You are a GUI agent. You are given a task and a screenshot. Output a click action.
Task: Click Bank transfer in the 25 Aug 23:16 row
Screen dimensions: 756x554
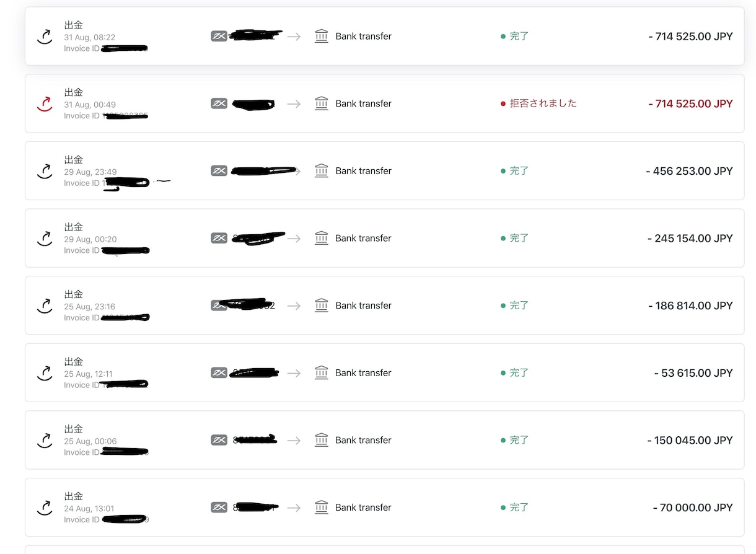363,306
